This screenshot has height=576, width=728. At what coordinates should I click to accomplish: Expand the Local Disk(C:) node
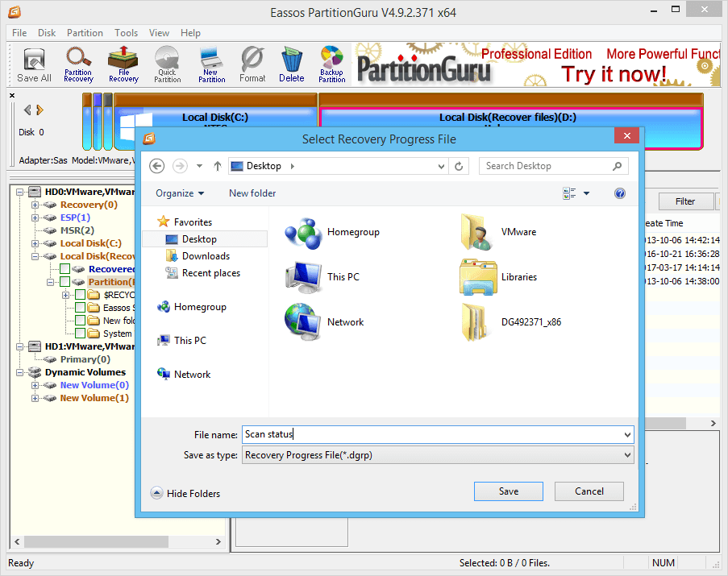(x=35, y=243)
